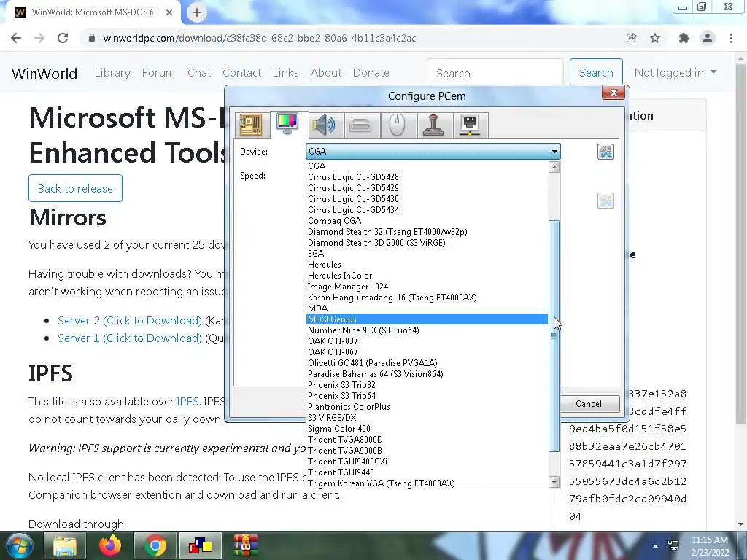This screenshot has height=560, width=747.
Task: Open the IPFS hyperlink
Action: [x=187, y=402]
